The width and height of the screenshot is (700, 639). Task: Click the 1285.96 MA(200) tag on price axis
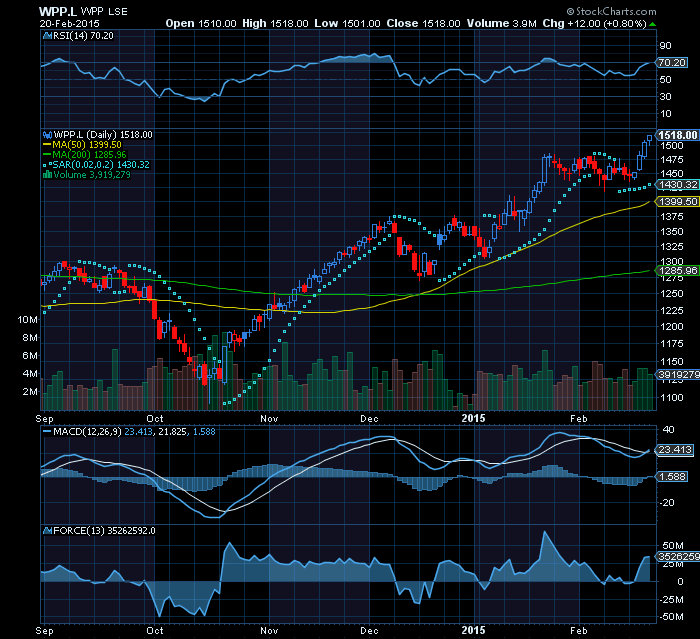pyautogui.click(x=678, y=270)
